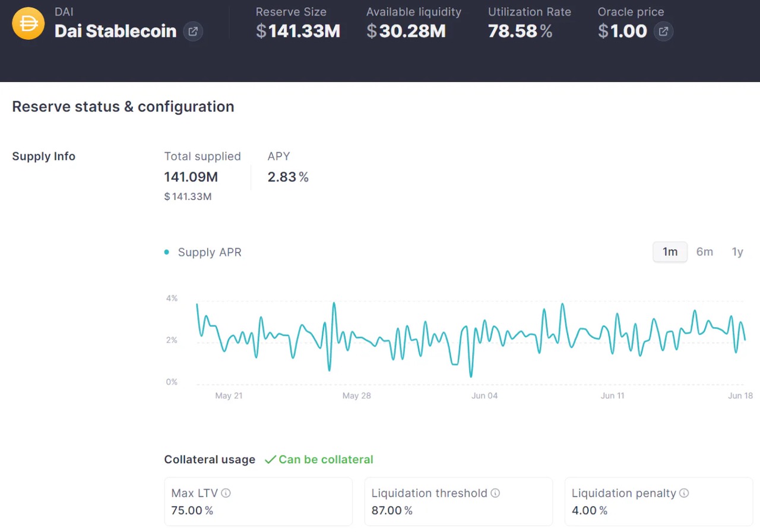Viewport: 760px width, 532px height.
Task: Click the 2% y-axis label
Action: tap(172, 340)
